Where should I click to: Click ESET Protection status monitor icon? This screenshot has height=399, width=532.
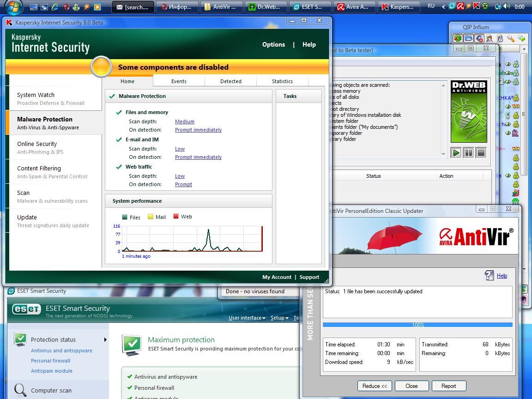tap(20, 339)
